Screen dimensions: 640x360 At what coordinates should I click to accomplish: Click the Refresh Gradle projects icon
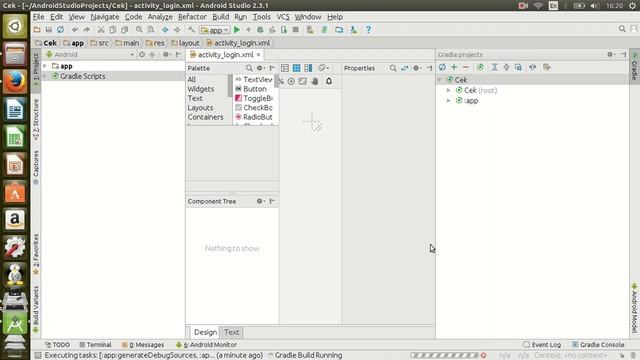tap(442, 67)
